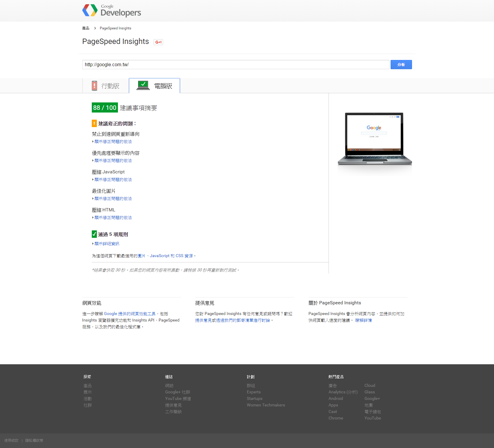Click the green passed-rules checkmark icon
494x448 pixels.
point(94,234)
